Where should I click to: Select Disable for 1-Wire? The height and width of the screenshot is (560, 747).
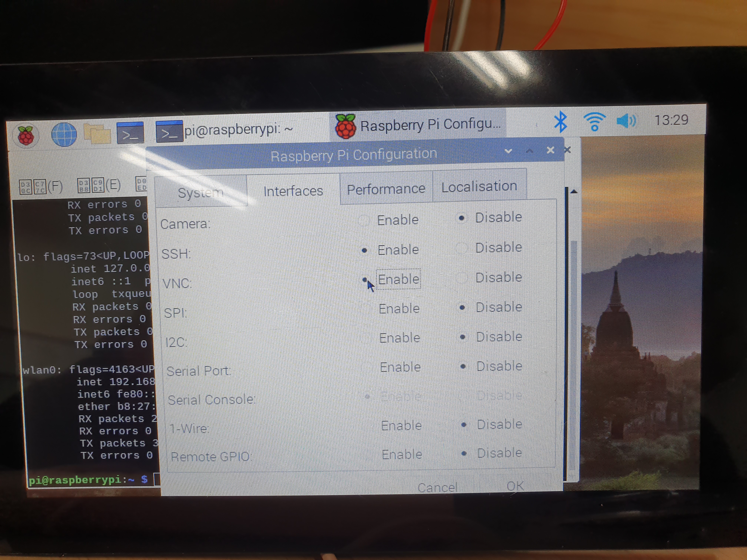pyautogui.click(x=492, y=424)
